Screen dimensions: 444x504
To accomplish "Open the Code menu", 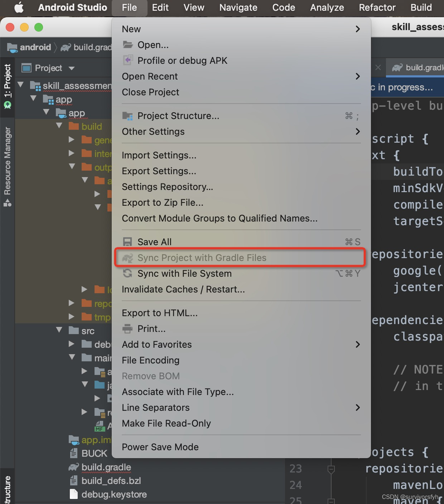I will pos(284,8).
